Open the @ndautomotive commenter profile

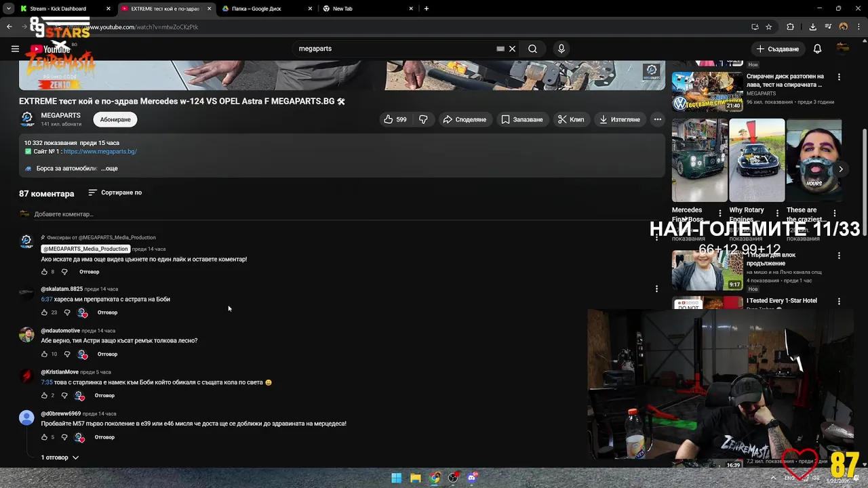point(60,331)
